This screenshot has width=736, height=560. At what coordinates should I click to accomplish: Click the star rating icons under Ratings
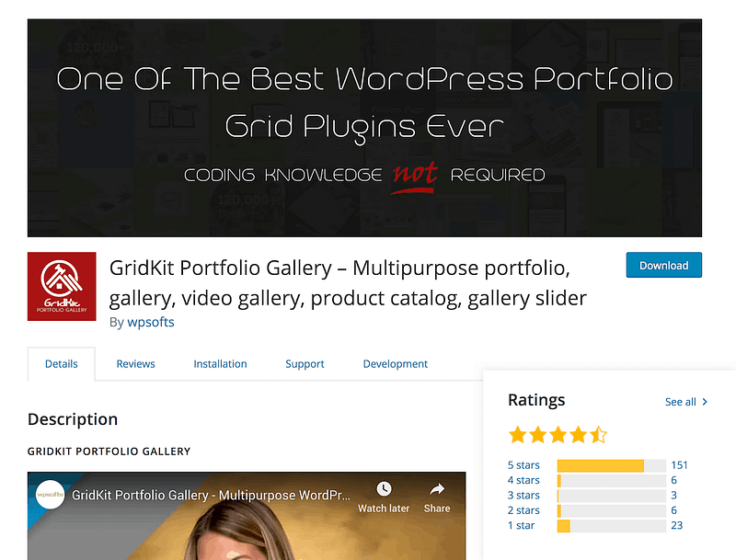pos(558,435)
